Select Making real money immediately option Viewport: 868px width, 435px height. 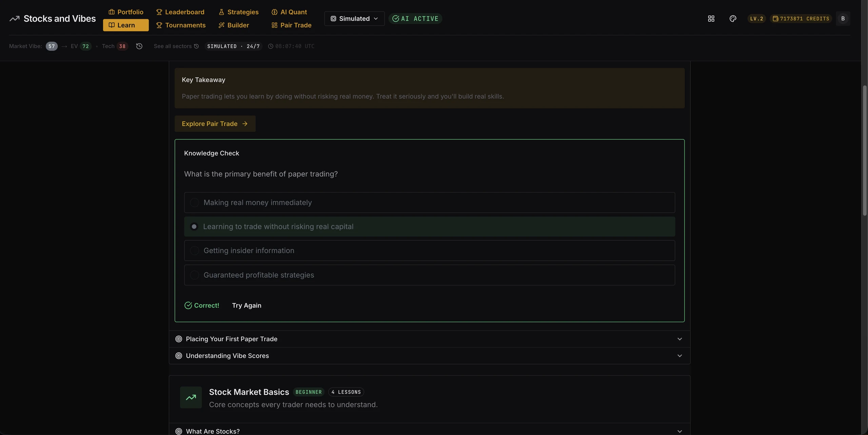point(429,202)
